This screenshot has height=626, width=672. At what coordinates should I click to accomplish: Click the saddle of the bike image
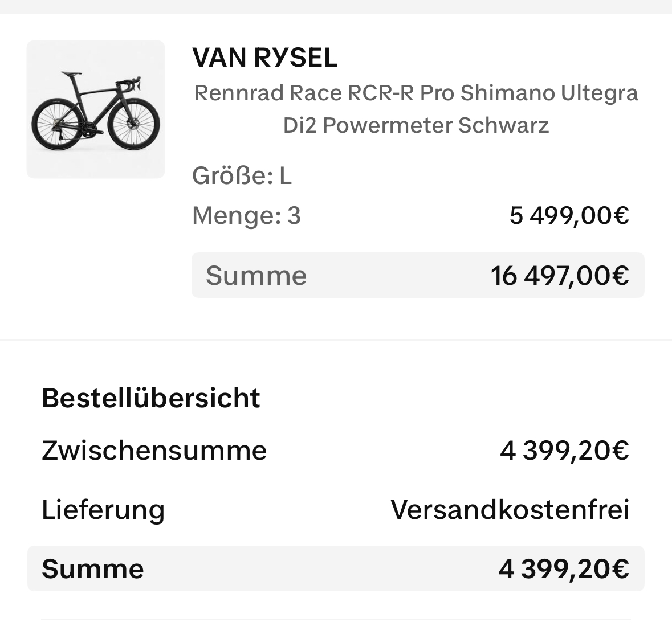coord(71,74)
